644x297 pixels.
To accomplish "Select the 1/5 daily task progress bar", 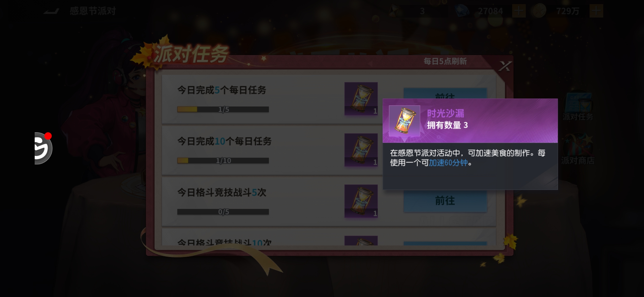I will point(223,109).
